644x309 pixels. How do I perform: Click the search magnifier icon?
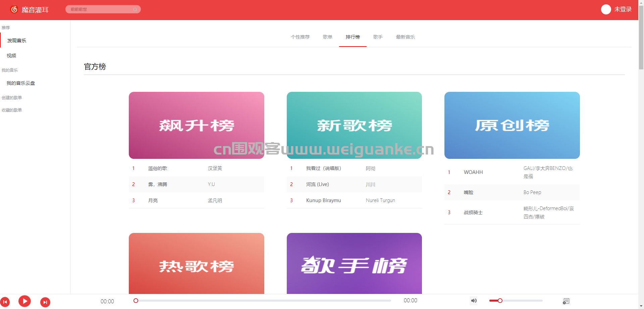(135, 9)
